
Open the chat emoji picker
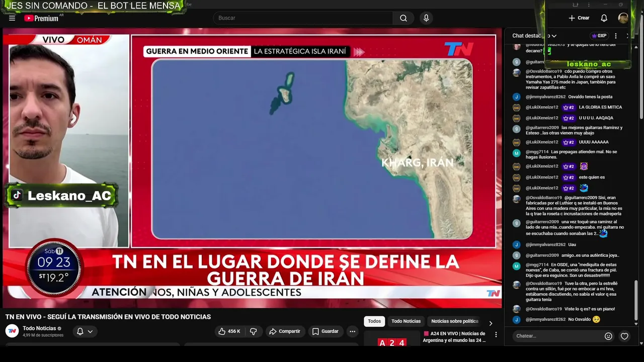608,336
